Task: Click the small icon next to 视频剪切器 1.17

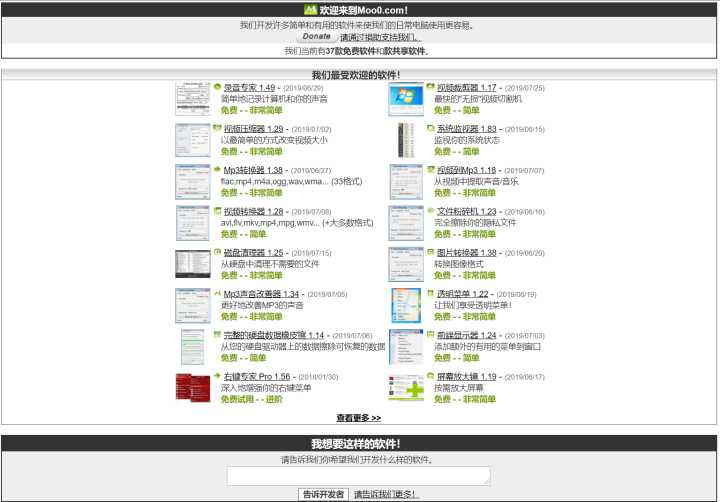Action: (430, 87)
